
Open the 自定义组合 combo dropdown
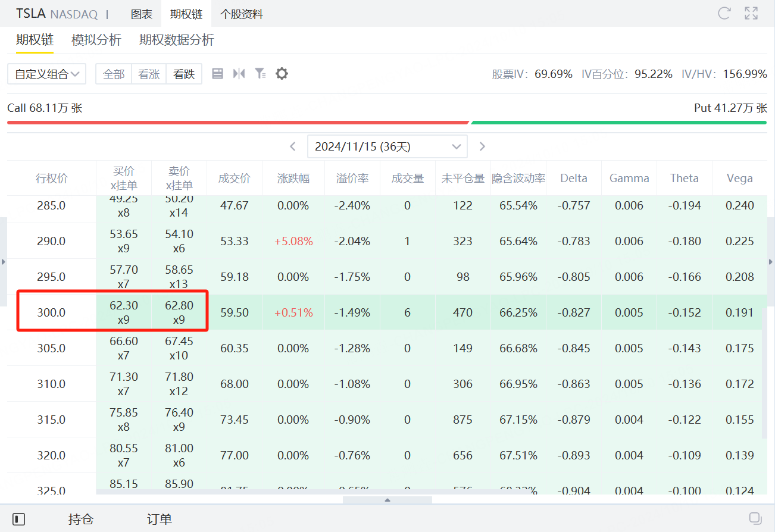46,73
